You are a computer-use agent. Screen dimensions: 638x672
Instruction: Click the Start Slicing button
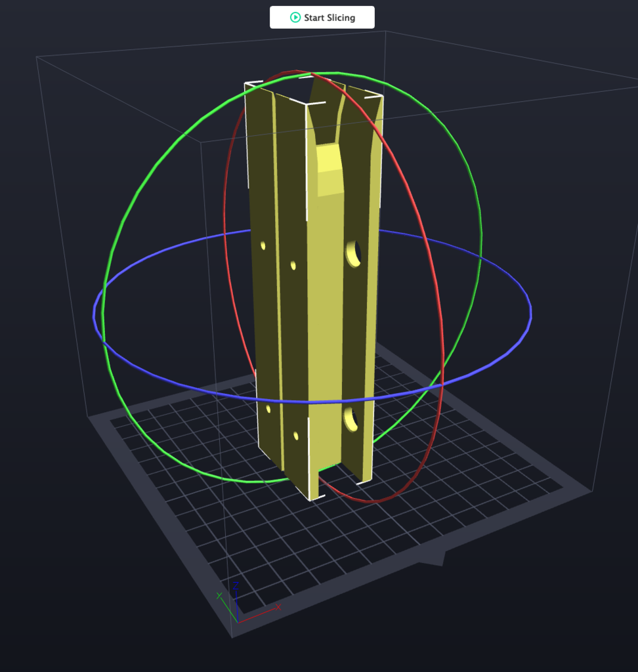point(322,18)
